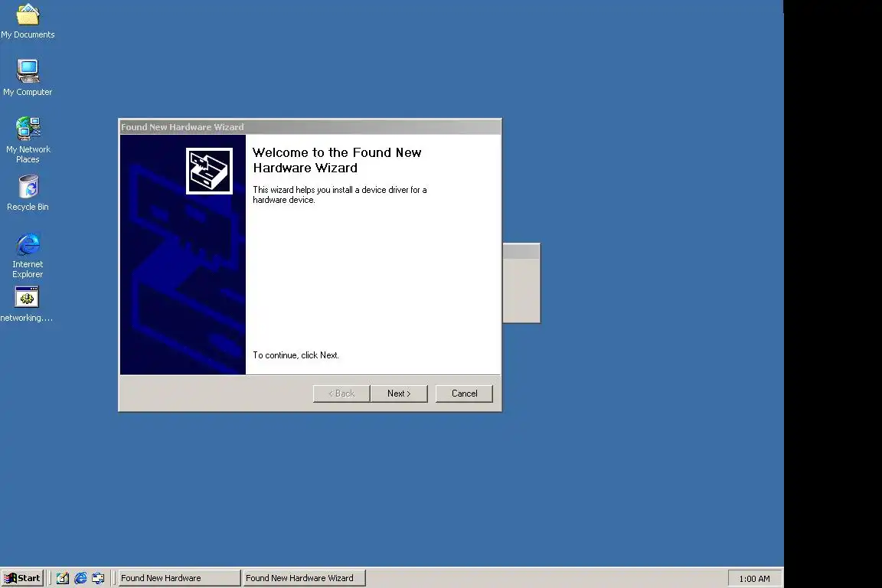Launch Internet Explorer from Quick Launch
Viewport: 882px width, 588px height.
point(80,578)
